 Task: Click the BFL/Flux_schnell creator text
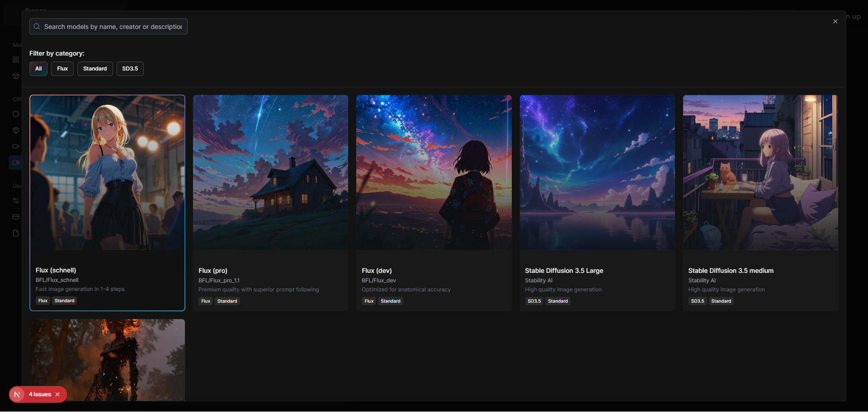57,280
